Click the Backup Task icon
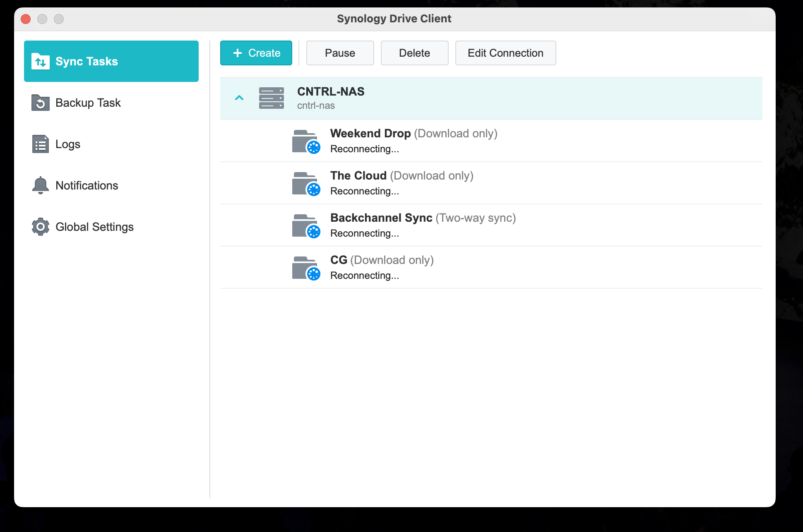 click(x=41, y=103)
